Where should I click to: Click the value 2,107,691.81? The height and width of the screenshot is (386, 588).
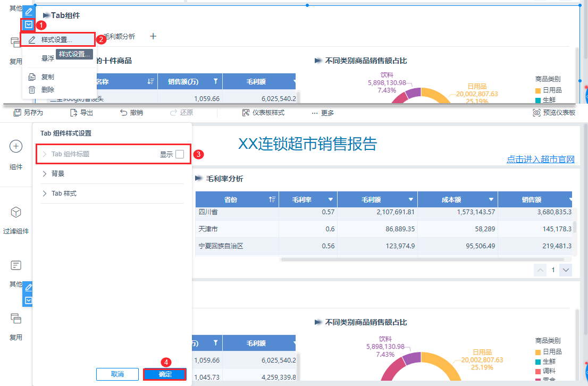point(395,212)
